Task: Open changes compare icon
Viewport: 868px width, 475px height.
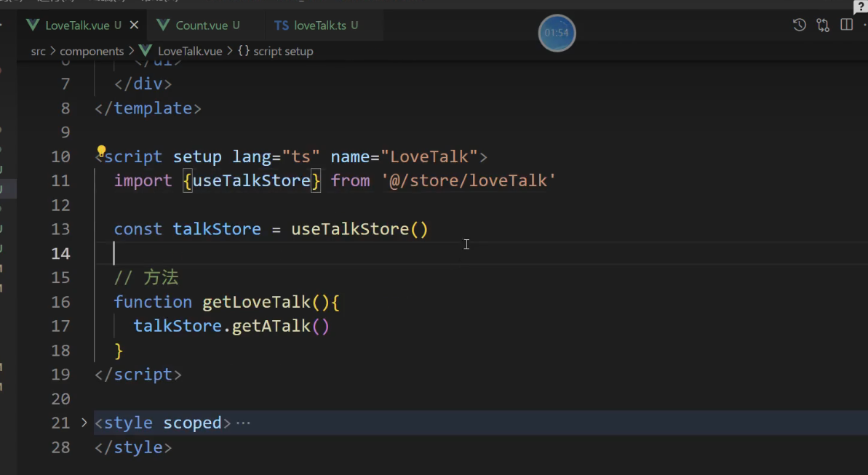Action: (823, 25)
